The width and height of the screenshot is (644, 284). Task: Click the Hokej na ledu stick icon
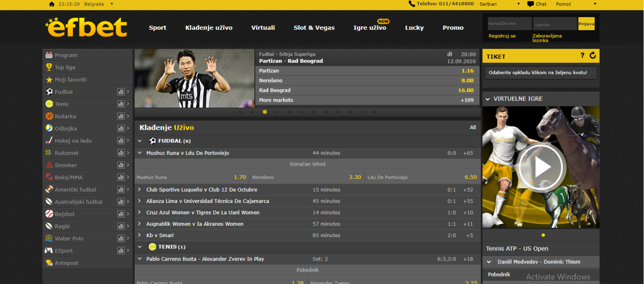(49, 141)
